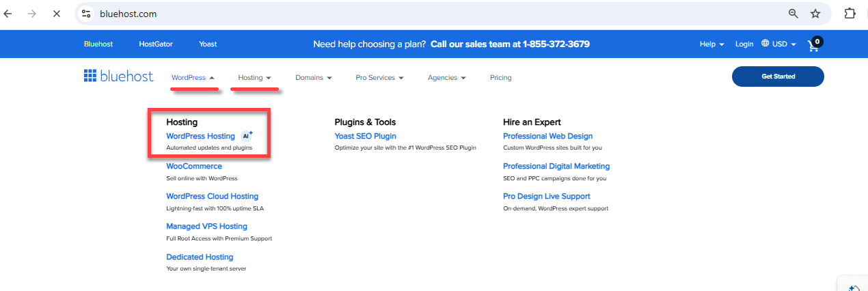This screenshot has height=291, width=868.
Task: Click the browser forward arrow
Action: coord(31,14)
